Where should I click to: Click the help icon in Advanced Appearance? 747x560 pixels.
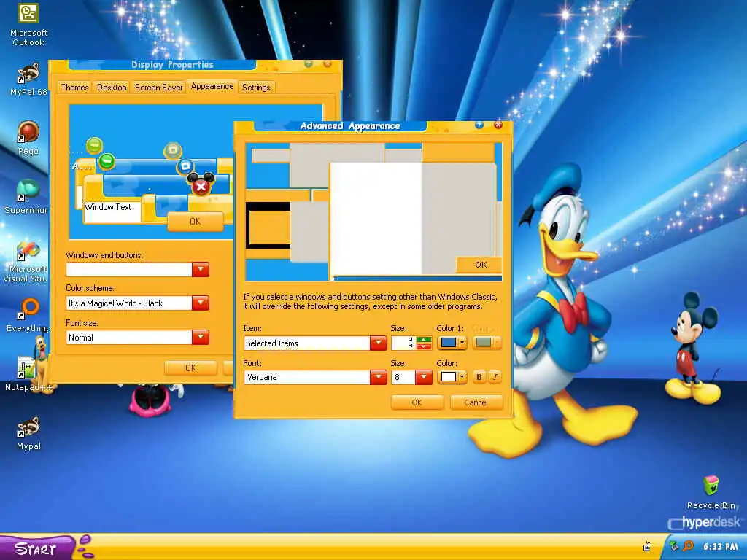[479, 125]
